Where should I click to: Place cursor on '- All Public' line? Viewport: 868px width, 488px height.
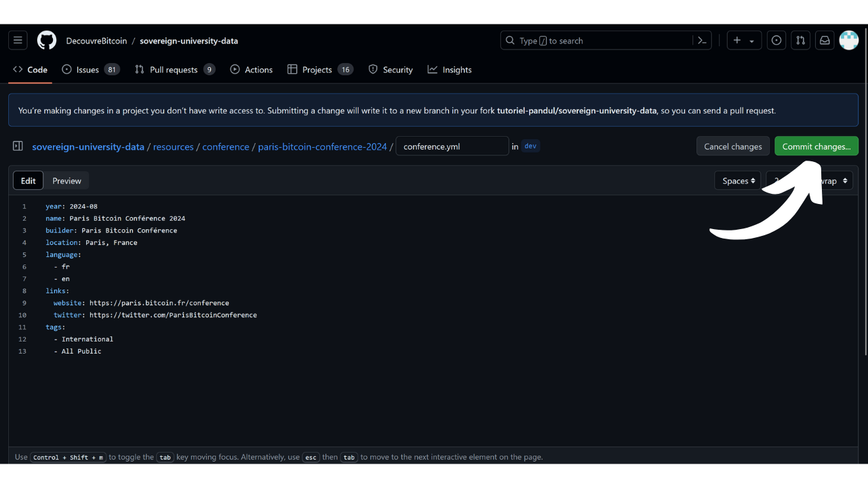(x=77, y=351)
